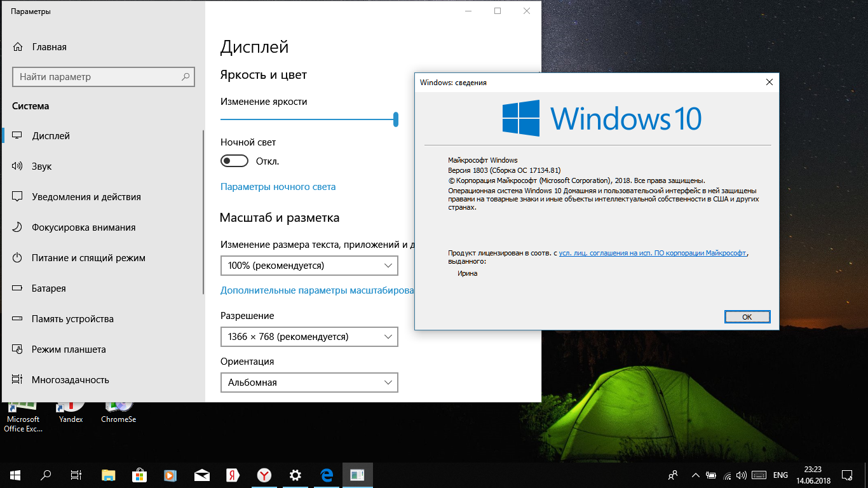The image size is (868, 488).
Task: Open the Альбомная orientation dropdown
Action: [309, 383]
